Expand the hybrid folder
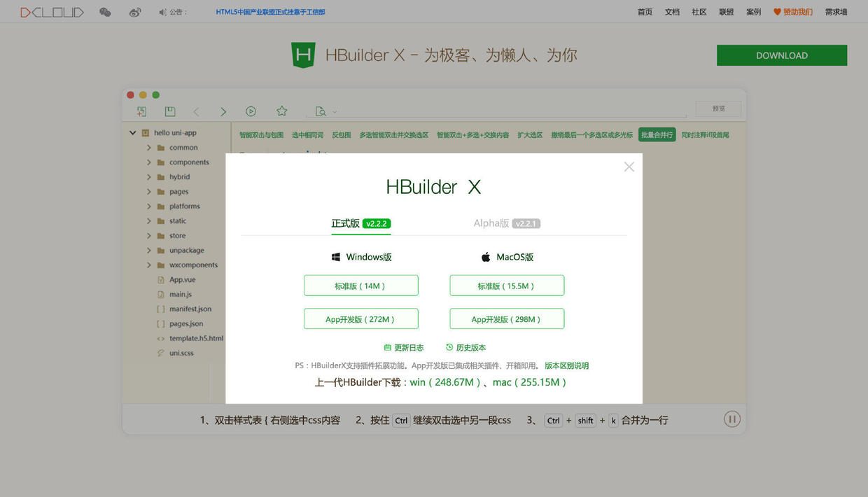The height and width of the screenshot is (497, 868). (x=149, y=177)
